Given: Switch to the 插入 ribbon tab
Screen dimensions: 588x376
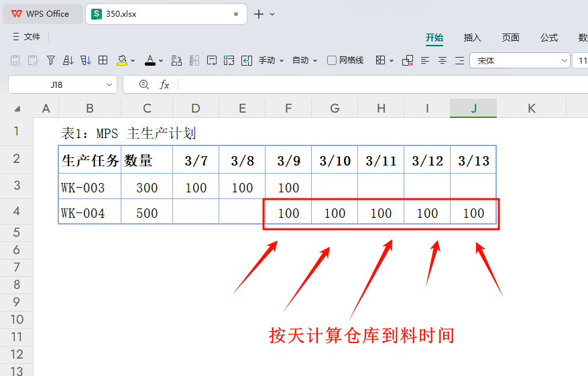Looking at the screenshot, I should 473,38.
